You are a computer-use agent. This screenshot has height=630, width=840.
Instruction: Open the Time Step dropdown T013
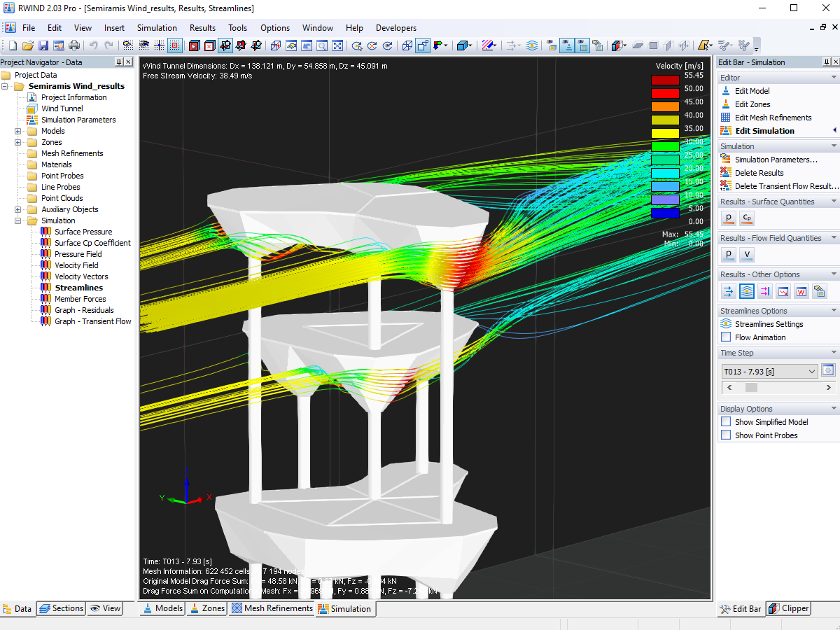[x=769, y=372]
